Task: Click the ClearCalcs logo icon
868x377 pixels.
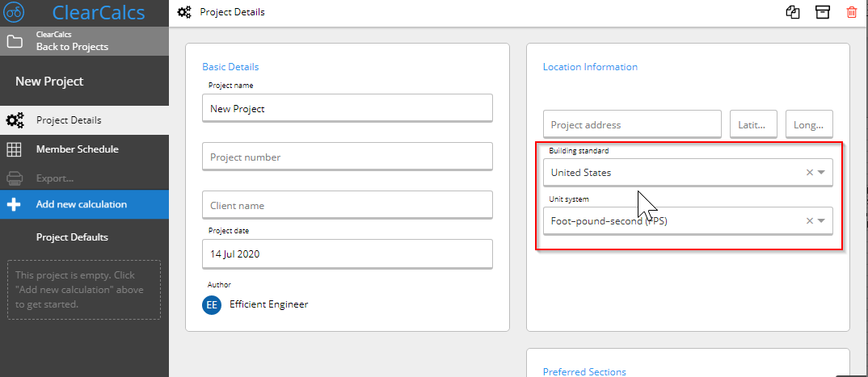Action: click(14, 10)
